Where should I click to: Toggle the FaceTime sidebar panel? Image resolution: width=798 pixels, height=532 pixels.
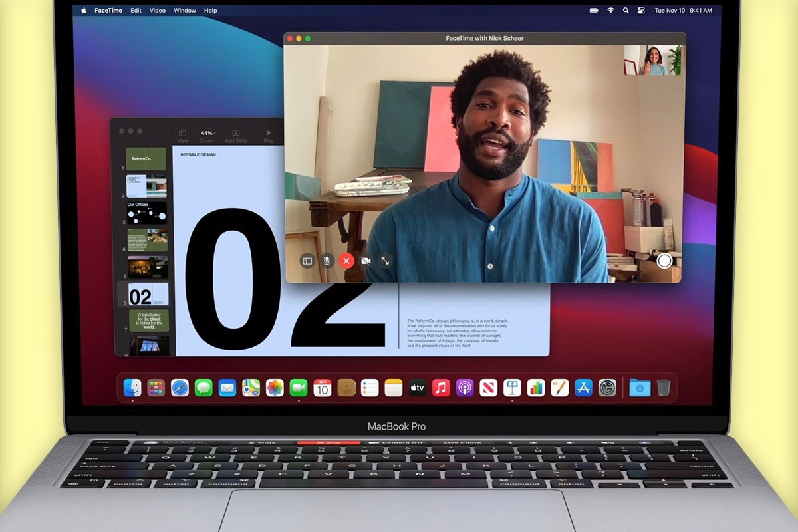pyautogui.click(x=305, y=261)
